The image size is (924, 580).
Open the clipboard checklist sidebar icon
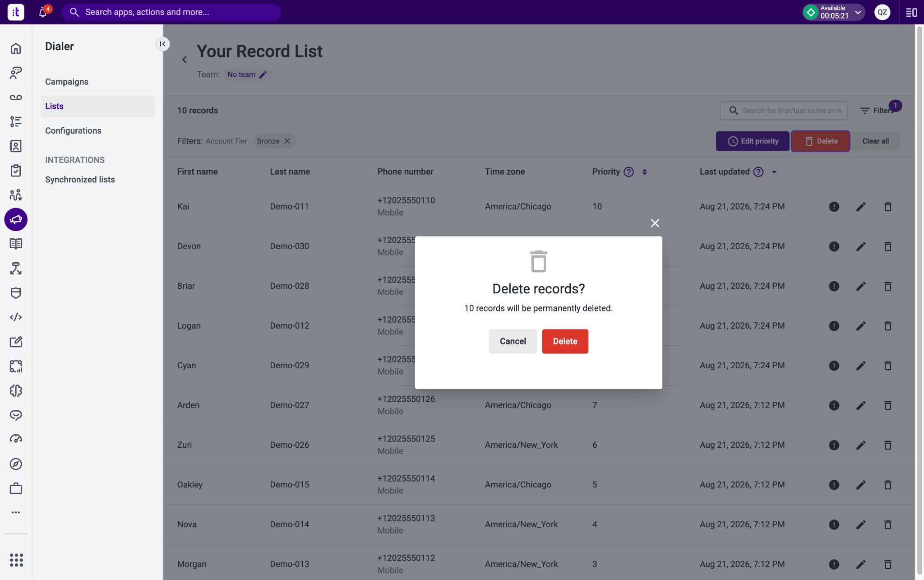(16, 171)
